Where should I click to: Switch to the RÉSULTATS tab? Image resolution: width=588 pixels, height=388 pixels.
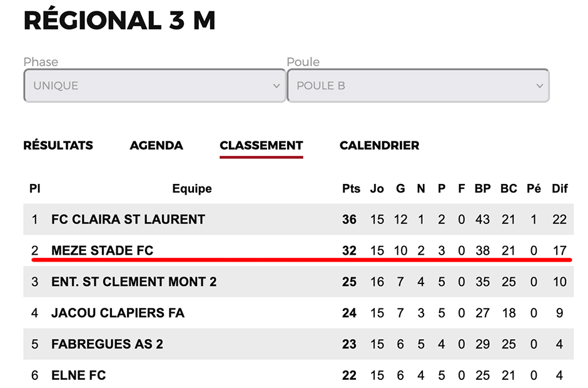[x=58, y=145]
